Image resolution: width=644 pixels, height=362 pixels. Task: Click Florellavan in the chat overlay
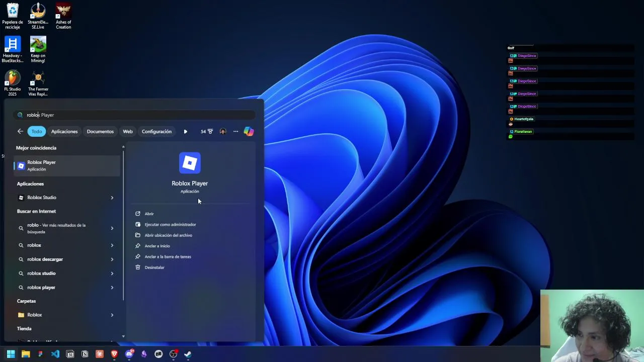(523, 132)
